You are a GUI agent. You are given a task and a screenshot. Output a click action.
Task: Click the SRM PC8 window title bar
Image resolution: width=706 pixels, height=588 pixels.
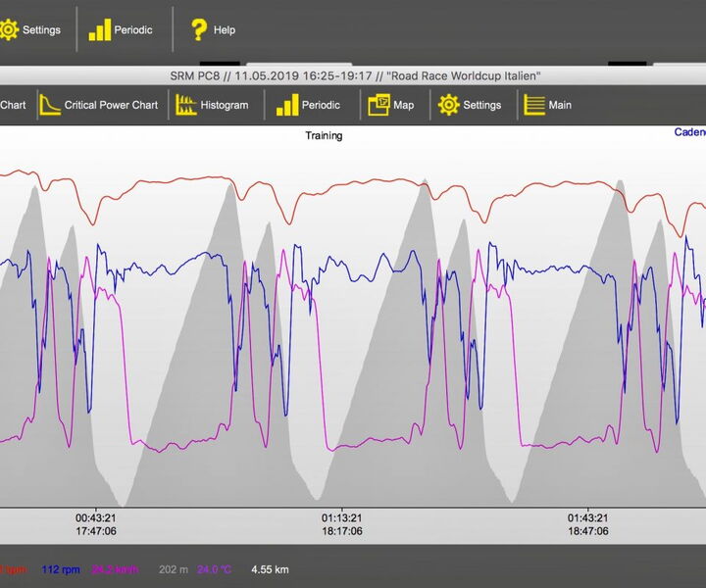pyautogui.click(x=353, y=76)
